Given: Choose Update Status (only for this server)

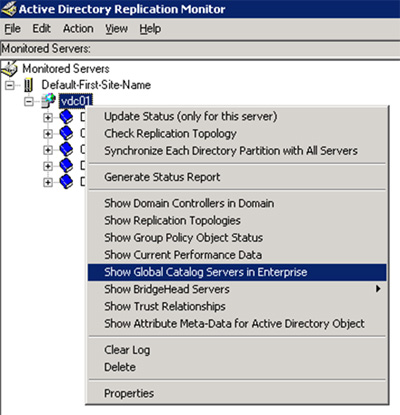Looking at the screenshot, I should [x=237, y=117].
